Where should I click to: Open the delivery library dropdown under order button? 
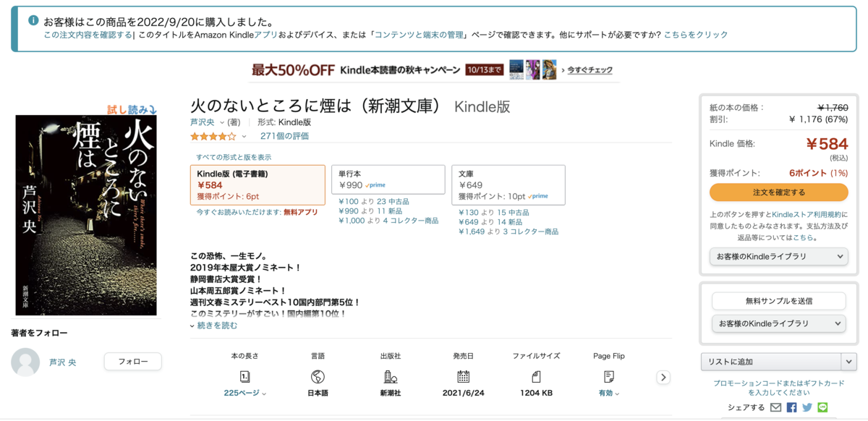click(778, 257)
